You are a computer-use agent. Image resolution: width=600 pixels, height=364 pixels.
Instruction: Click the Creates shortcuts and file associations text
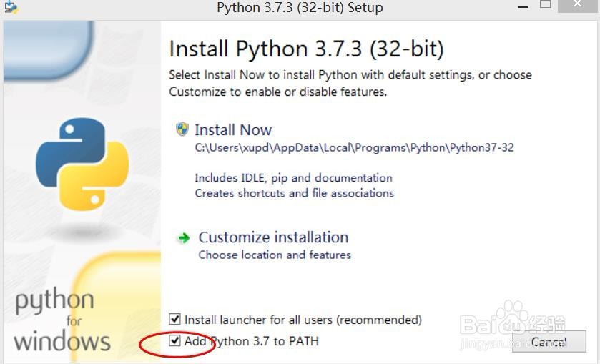pos(294,193)
